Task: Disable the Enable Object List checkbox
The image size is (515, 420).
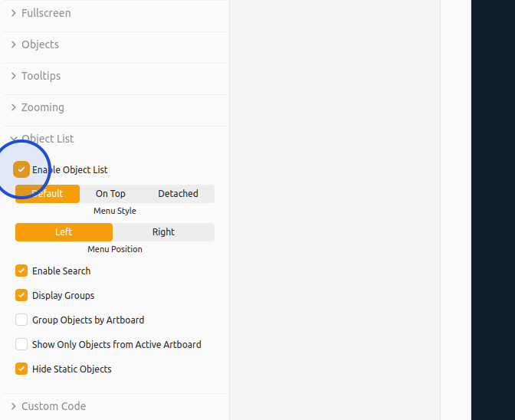Action: tap(21, 169)
